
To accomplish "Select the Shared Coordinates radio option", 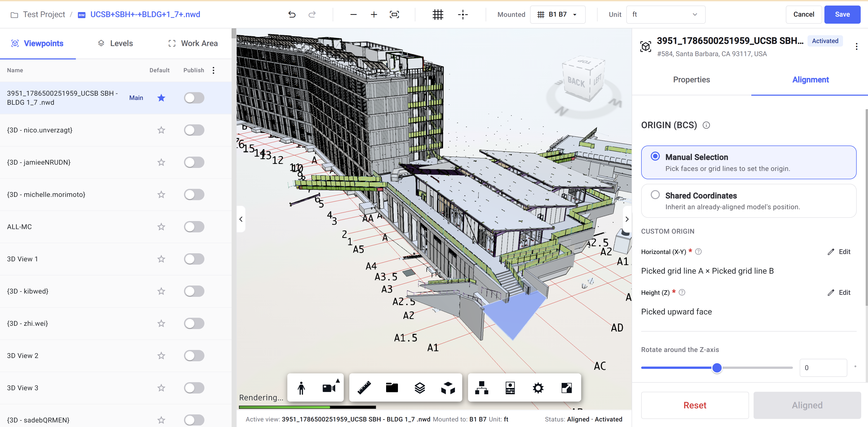I will tap(655, 194).
